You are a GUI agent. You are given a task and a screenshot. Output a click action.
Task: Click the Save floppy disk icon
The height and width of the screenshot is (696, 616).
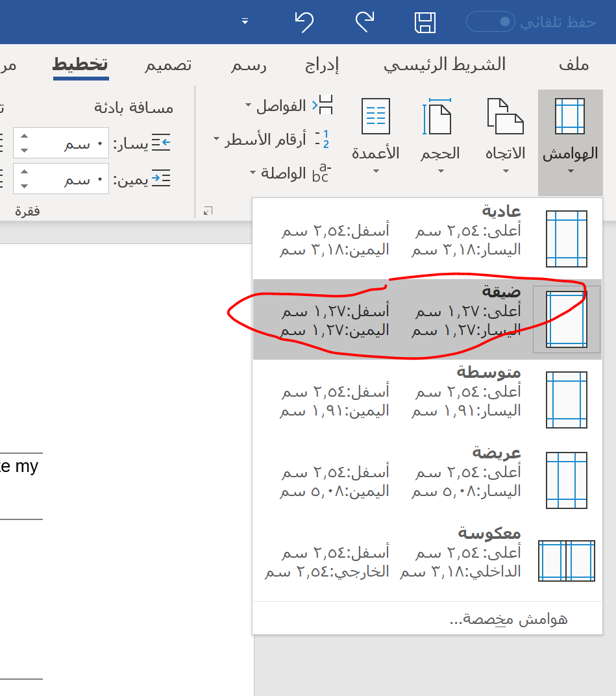point(425,22)
